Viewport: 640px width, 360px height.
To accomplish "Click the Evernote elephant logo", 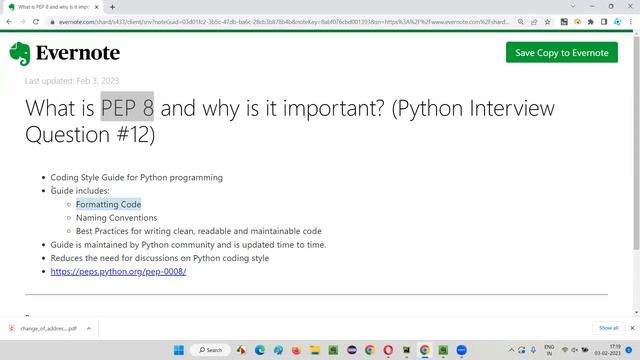I will [x=20, y=53].
